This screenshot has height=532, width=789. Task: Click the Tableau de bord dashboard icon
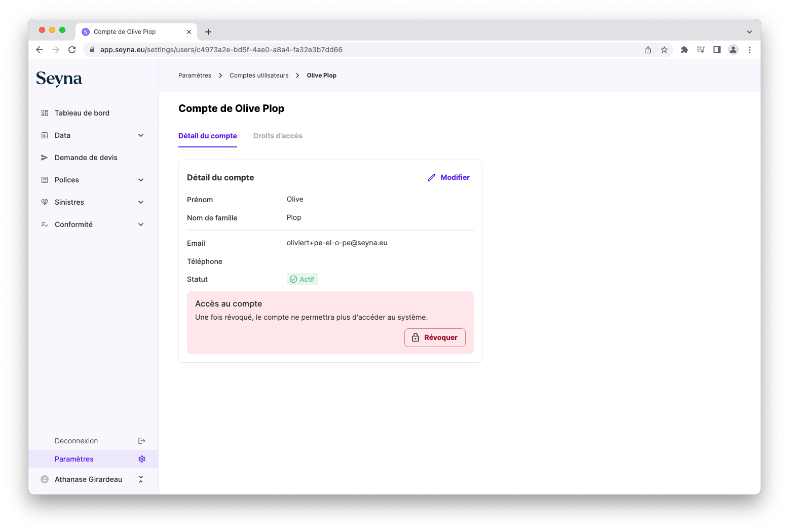coord(45,113)
